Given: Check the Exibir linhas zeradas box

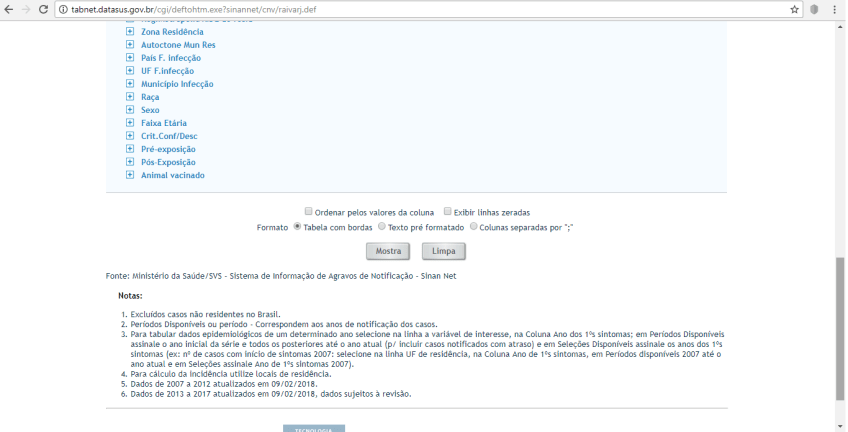Looking at the screenshot, I should [x=448, y=212].
